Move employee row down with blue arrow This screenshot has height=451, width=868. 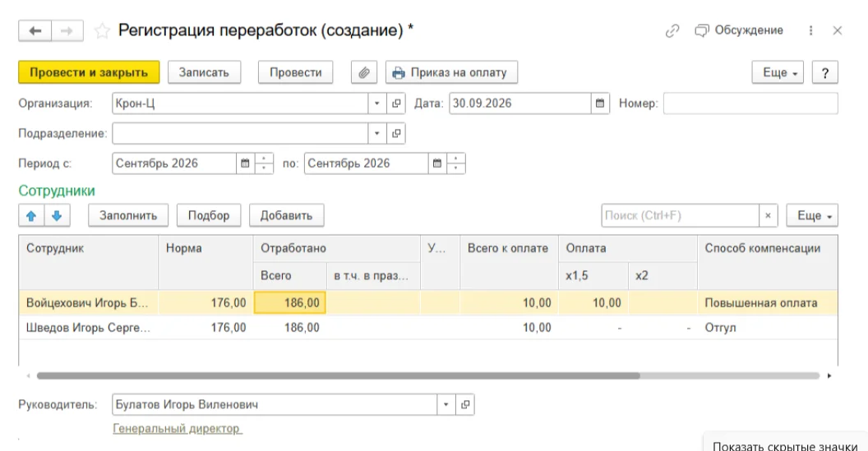(x=57, y=216)
